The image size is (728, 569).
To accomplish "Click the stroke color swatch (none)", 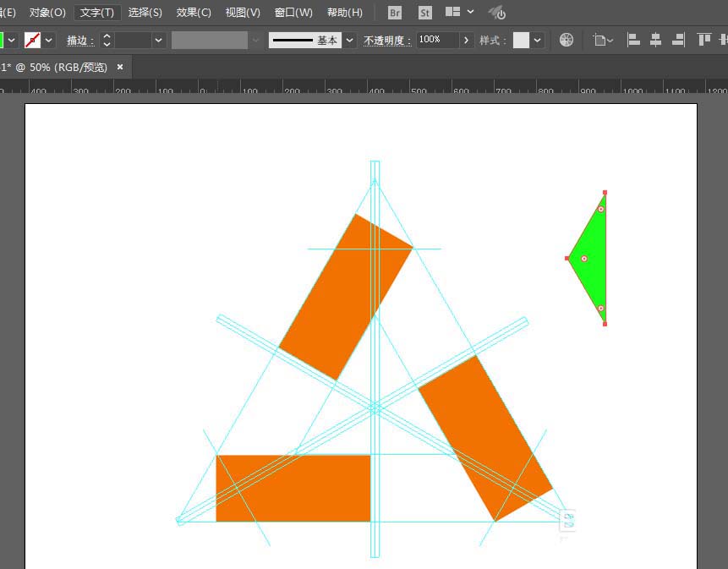I will pyautogui.click(x=32, y=41).
